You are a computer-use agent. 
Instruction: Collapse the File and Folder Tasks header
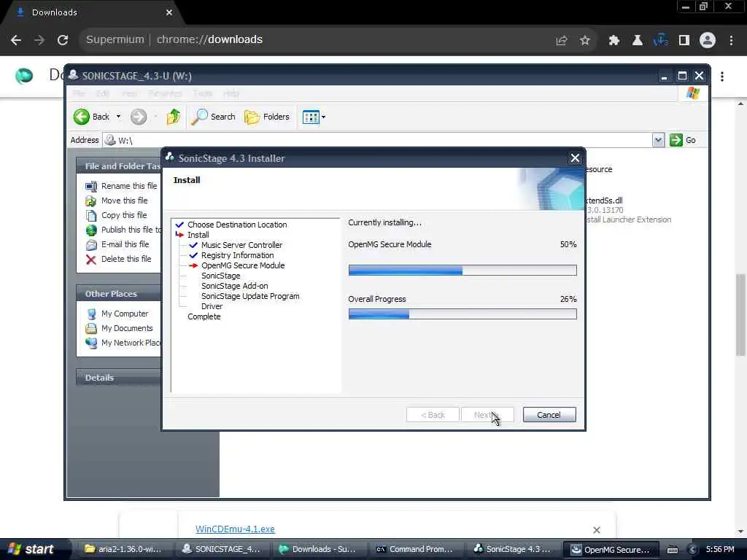point(118,166)
